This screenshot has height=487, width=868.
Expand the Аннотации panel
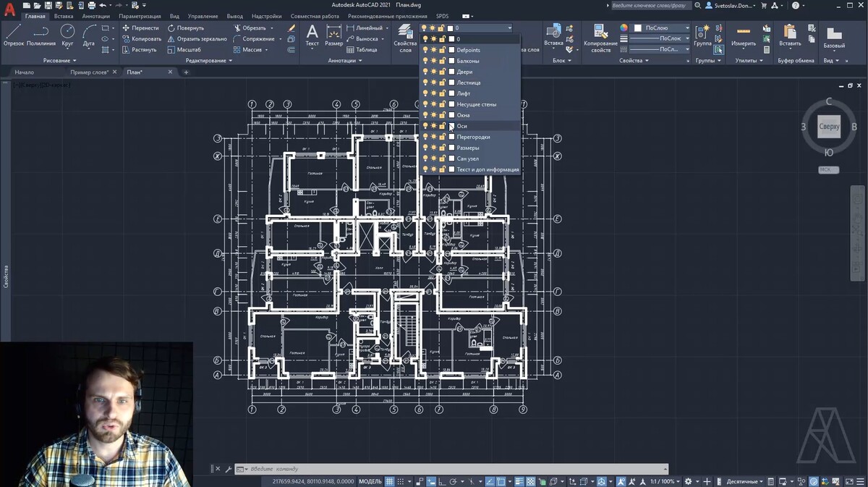point(345,61)
